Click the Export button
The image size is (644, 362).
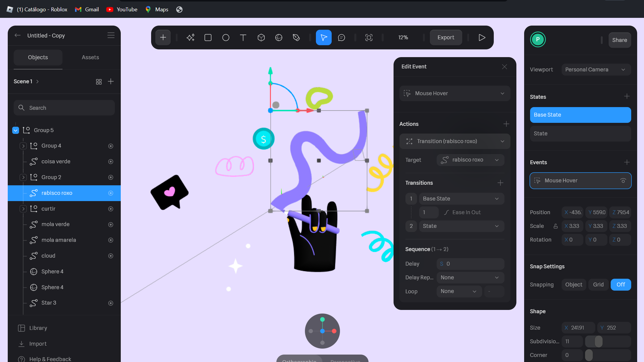(446, 37)
